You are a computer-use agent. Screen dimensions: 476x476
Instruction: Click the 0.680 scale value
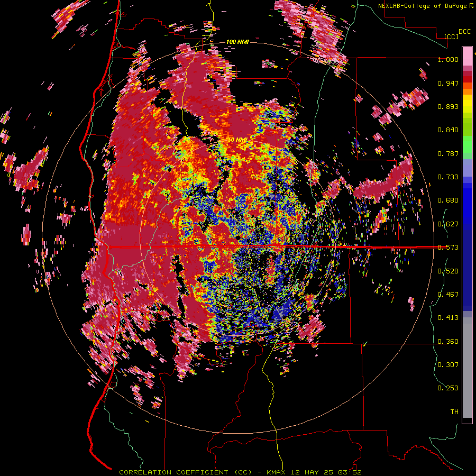point(448,200)
